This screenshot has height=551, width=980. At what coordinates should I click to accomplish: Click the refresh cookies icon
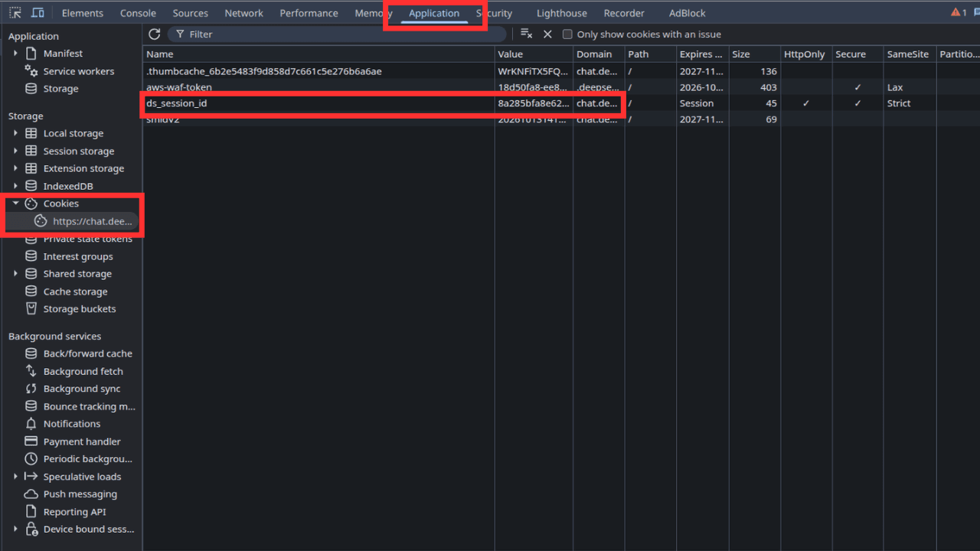point(154,34)
